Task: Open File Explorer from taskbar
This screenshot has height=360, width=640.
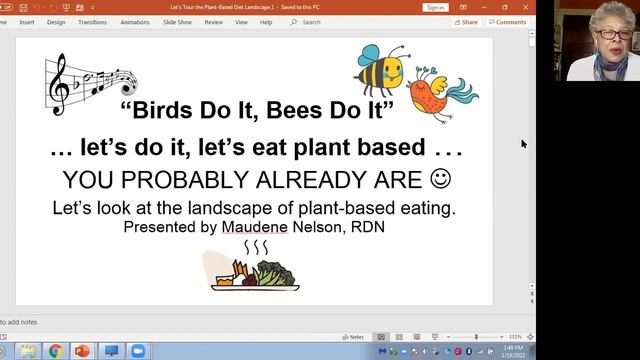Action: [28, 351]
